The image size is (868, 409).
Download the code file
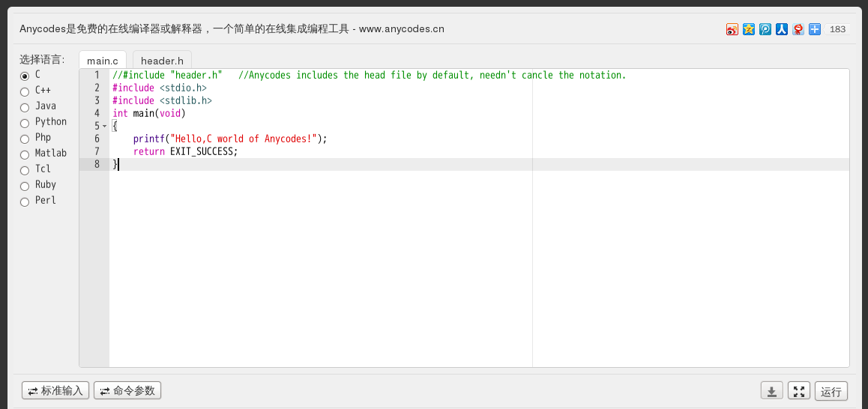click(771, 391)
